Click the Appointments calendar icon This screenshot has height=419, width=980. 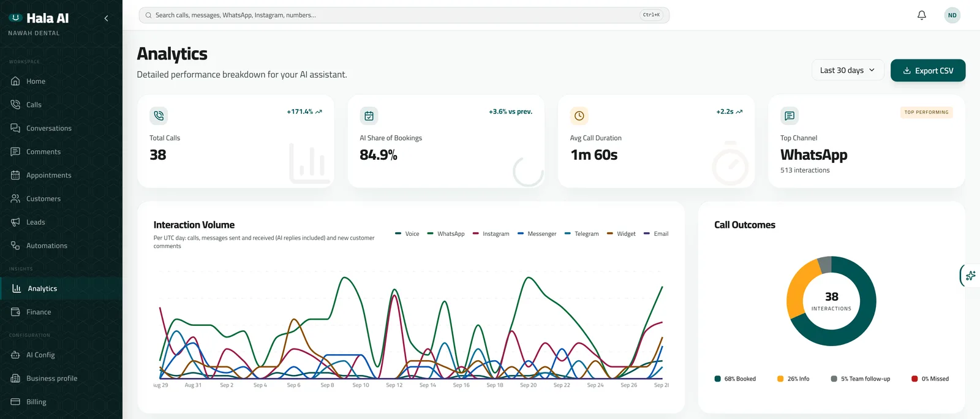click(x=15, y=175)
